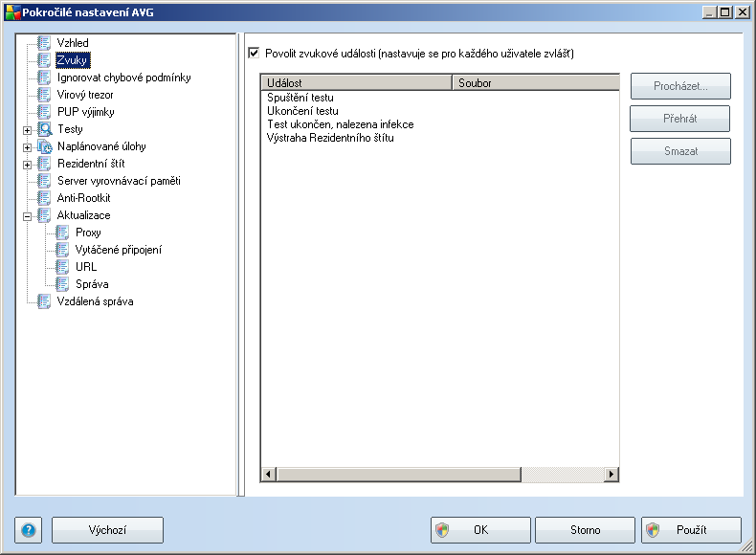Click the Přehrát button

(x=679, y=119)
